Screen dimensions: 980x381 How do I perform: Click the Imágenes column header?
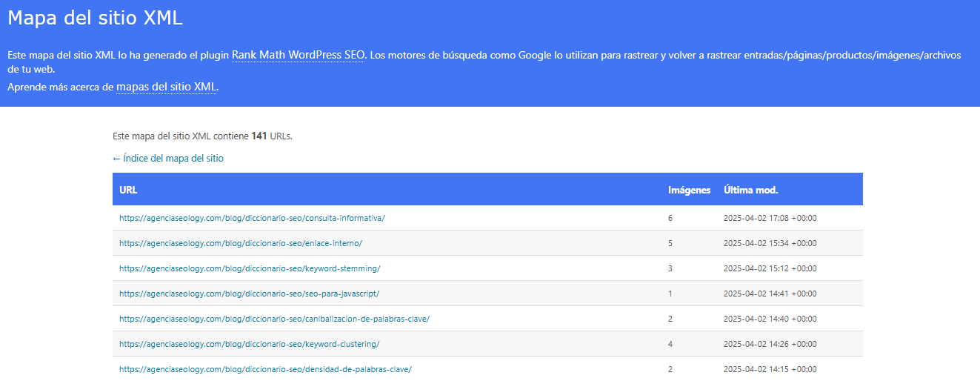tap(689, 190)
